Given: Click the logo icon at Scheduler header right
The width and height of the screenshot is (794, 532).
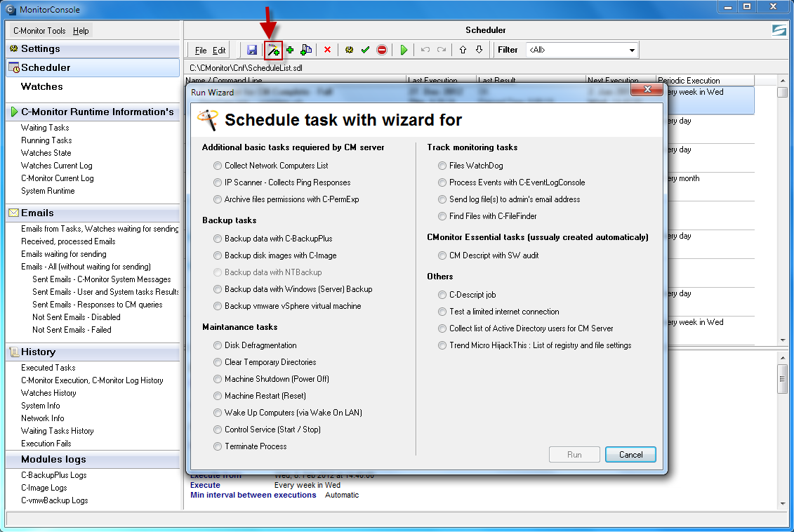Looking at the screenshot, I should click(x=779, y=30).
